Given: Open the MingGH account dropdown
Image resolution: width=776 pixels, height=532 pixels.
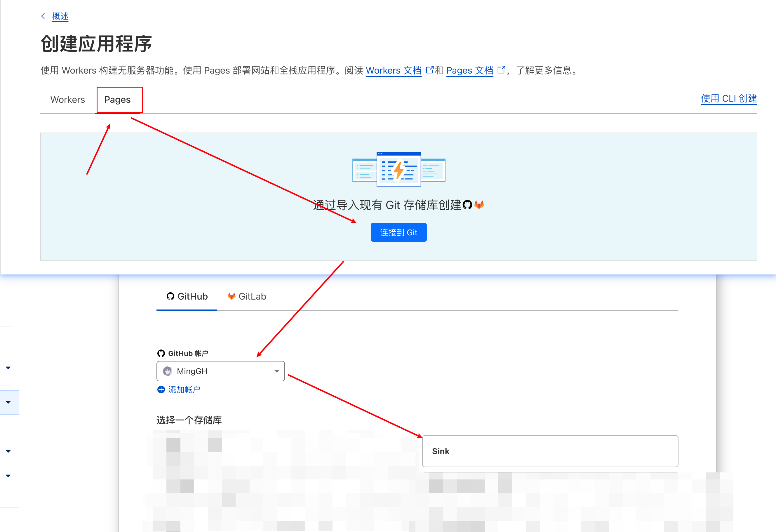Looking at the screenshot, I should point(220,371).
